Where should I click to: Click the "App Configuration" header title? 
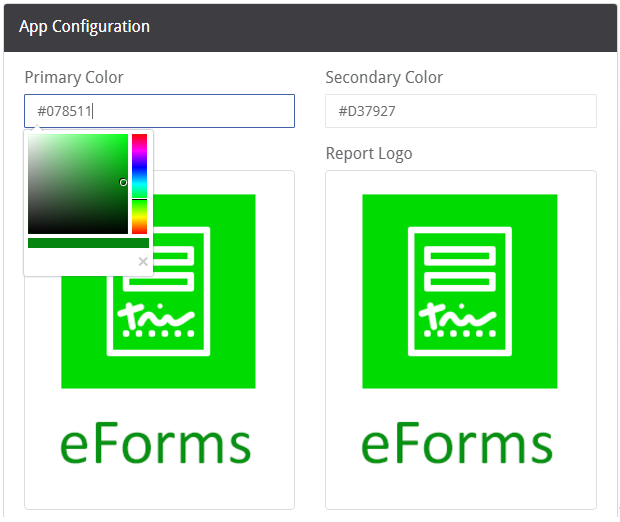click(x=85, y=26)
